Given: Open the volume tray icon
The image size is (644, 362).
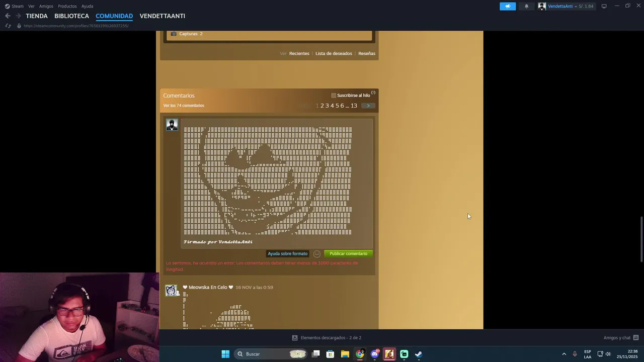Looking at the screenshot, I should coord(608,354).
